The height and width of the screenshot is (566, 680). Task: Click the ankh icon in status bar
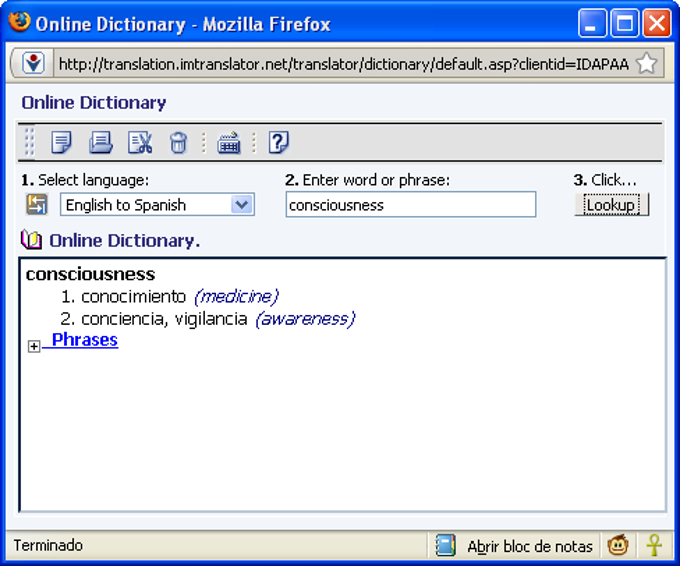point(654,545)
